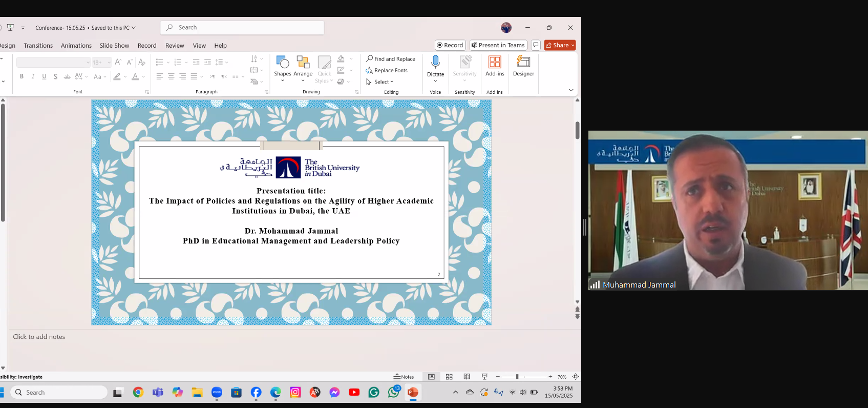The image size is (868, 408).
Task: Open the Designer pane
Action: click(523, 67)
